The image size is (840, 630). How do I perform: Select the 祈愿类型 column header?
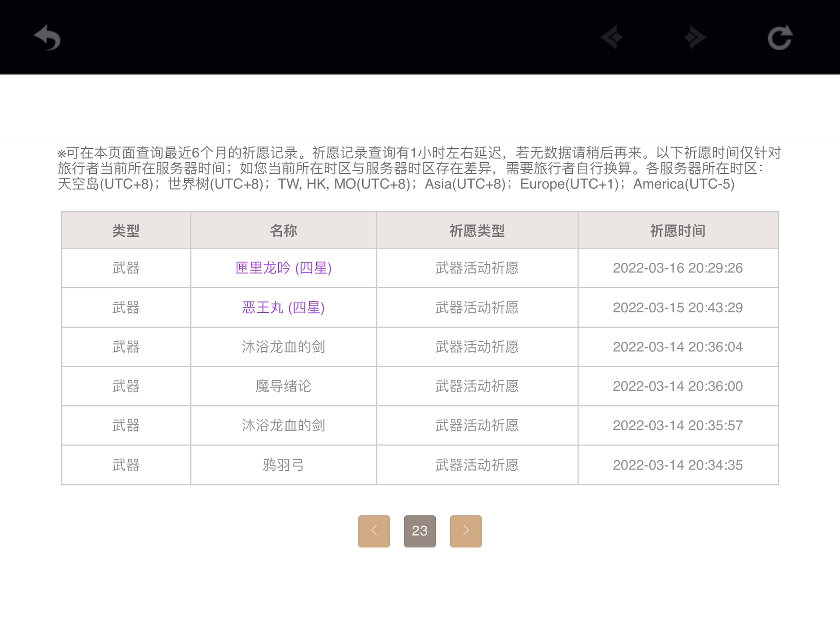pos(477,231)
